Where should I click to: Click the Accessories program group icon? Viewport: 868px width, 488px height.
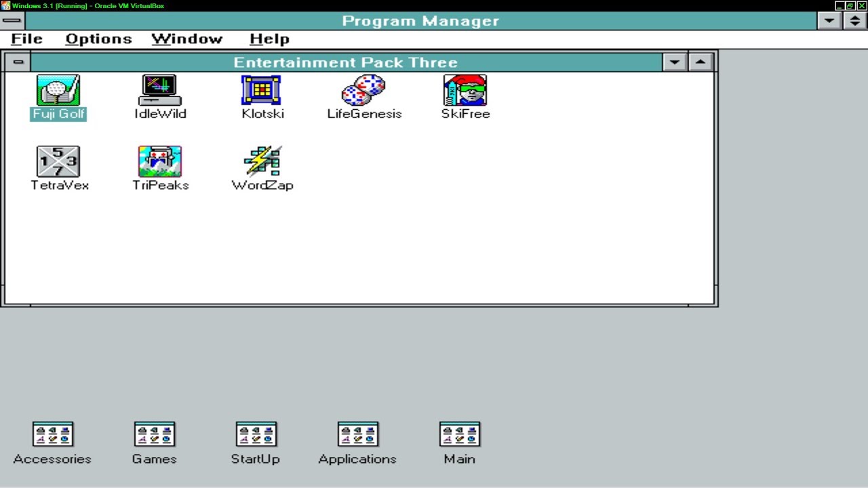(x=53, y=434)
